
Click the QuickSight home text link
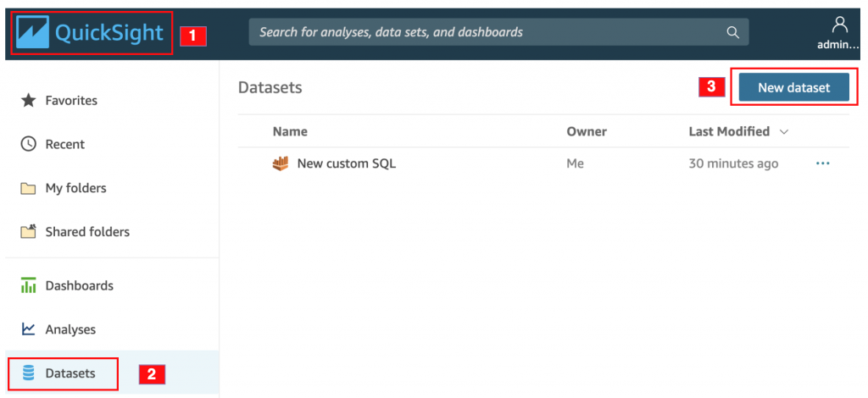point(109,33)
